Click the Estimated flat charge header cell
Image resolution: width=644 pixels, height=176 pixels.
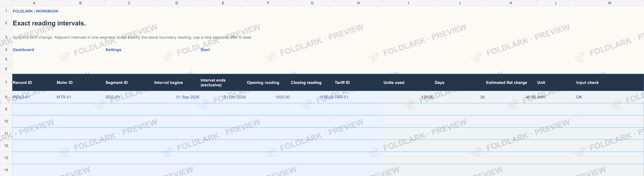tap(511, 83)
